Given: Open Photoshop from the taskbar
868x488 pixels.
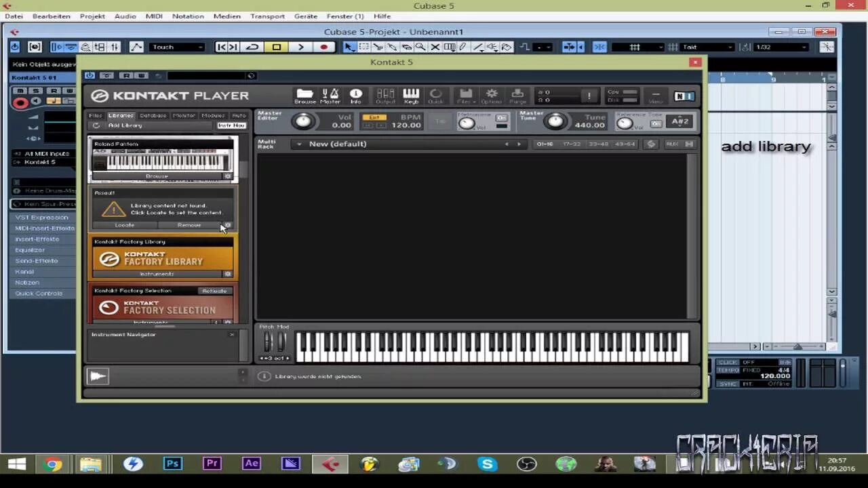Looking at the screenshot, I should 172,464.
